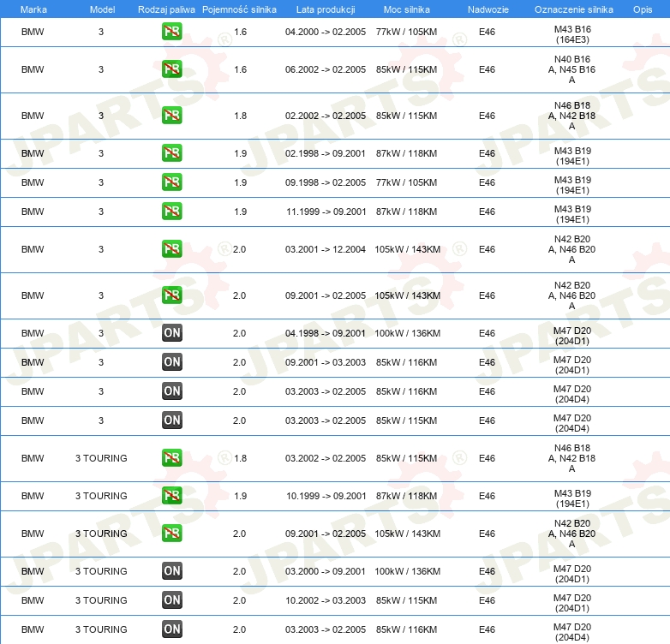Viewport: 670px width, 644px height.
Task: Click the Moc silnika column header
Action: [x=407, y=9]
